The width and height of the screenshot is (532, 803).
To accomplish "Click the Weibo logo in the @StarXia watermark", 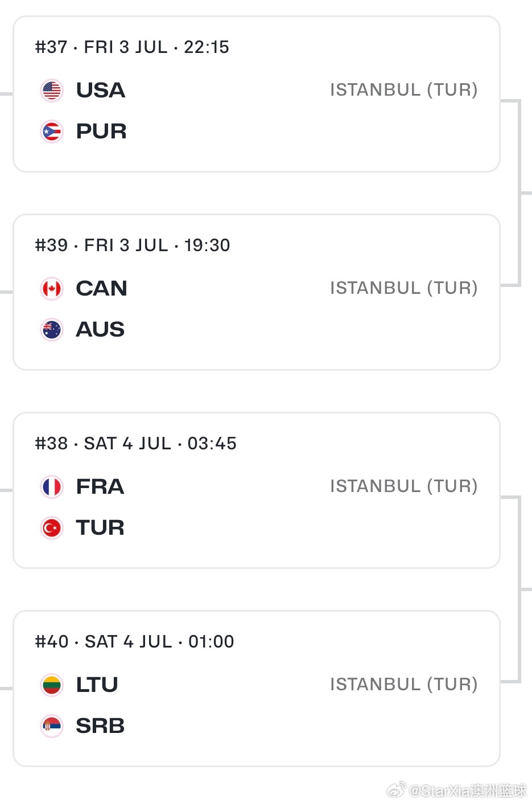I will tap(397, 790).
